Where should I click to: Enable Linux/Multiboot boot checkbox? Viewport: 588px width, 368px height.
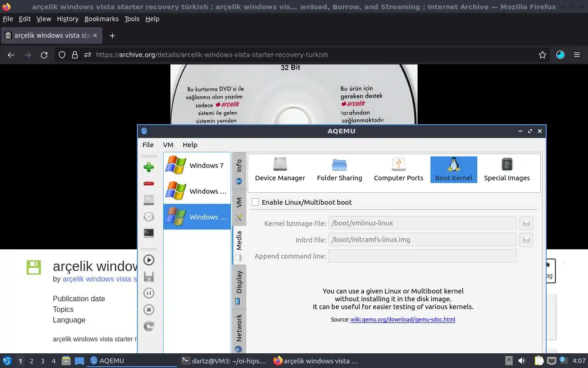(x=255, y=202)
